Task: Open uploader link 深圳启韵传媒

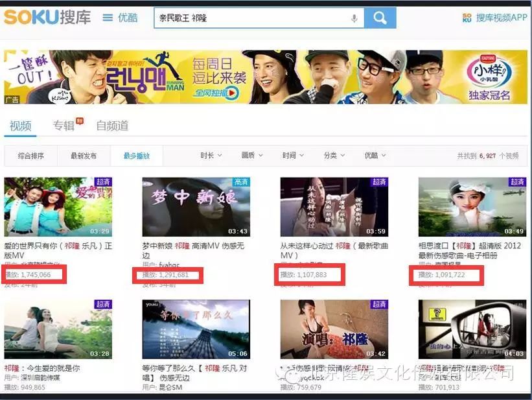Action: click(40, 377)
